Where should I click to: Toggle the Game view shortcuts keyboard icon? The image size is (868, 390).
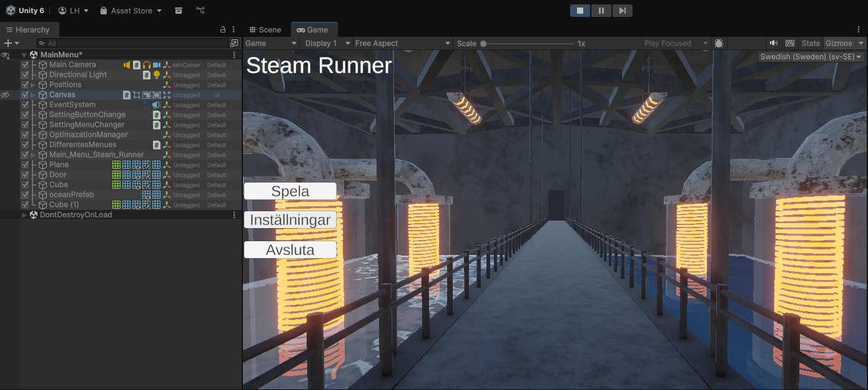point(790,43)
